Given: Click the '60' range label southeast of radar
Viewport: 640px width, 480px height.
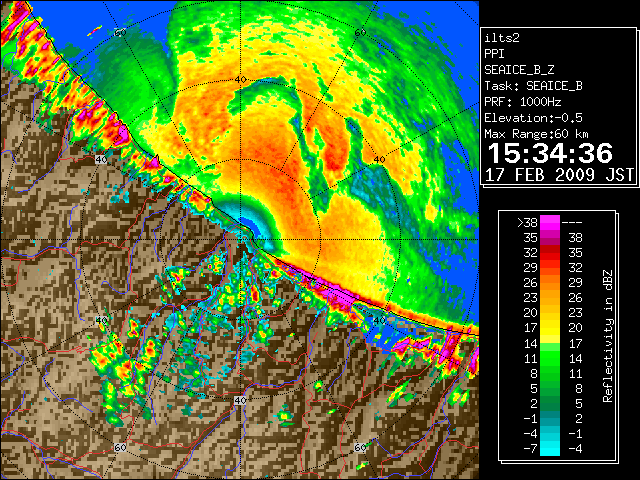Looking at the screenshot, I should coord(360,447).
